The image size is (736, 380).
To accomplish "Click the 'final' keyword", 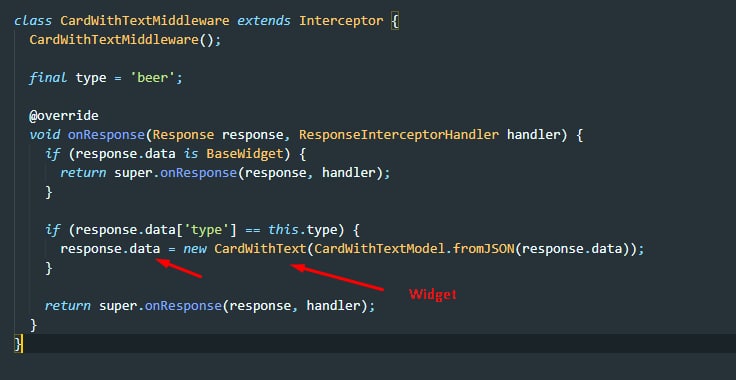I will pyautogui.click(x=48, y=78).
